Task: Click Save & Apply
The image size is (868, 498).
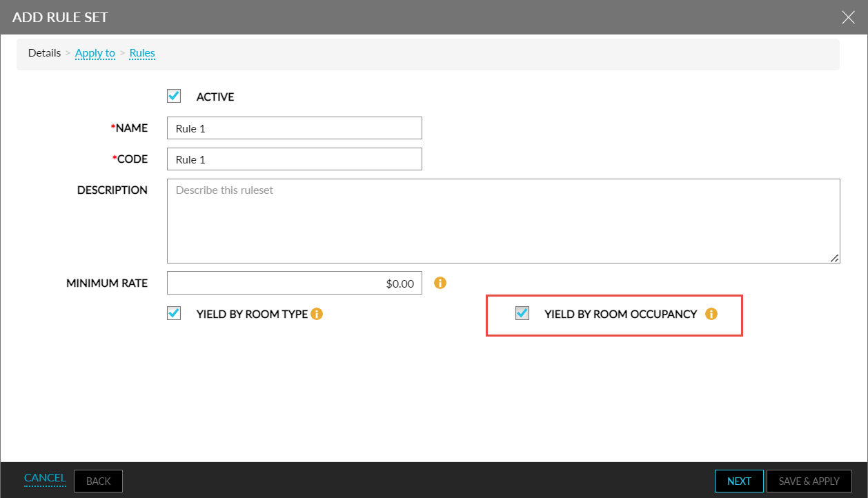Action: (809, 481)
